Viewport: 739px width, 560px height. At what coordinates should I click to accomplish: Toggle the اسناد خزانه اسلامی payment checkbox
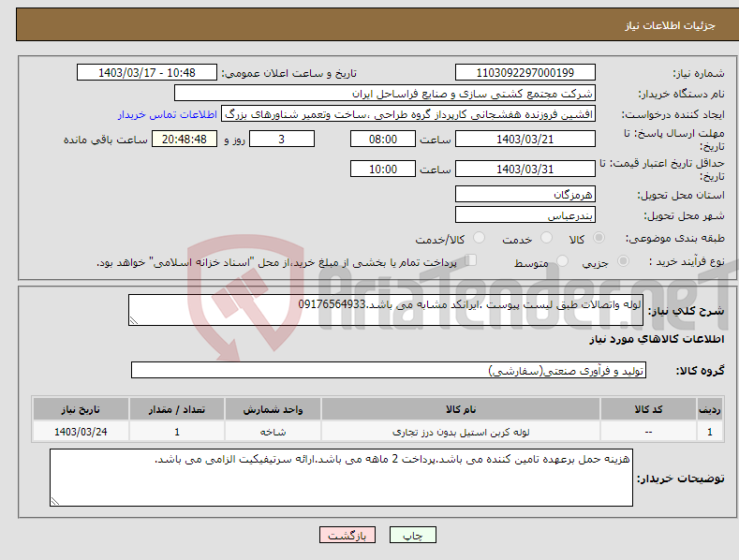pos(470,260)
